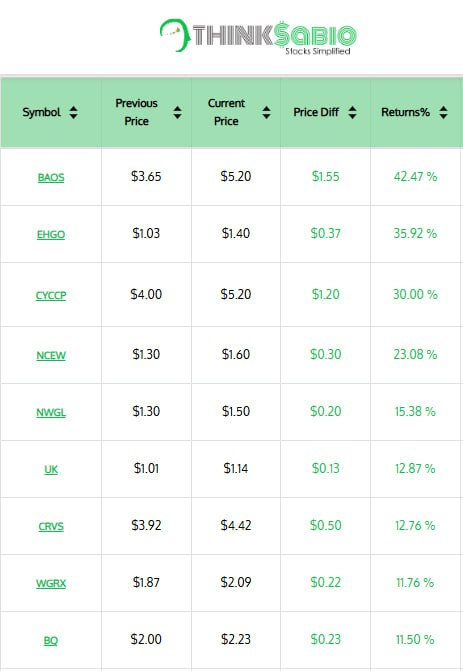Click the Returns% column header label
463x671 pixels.
point(405,112)
